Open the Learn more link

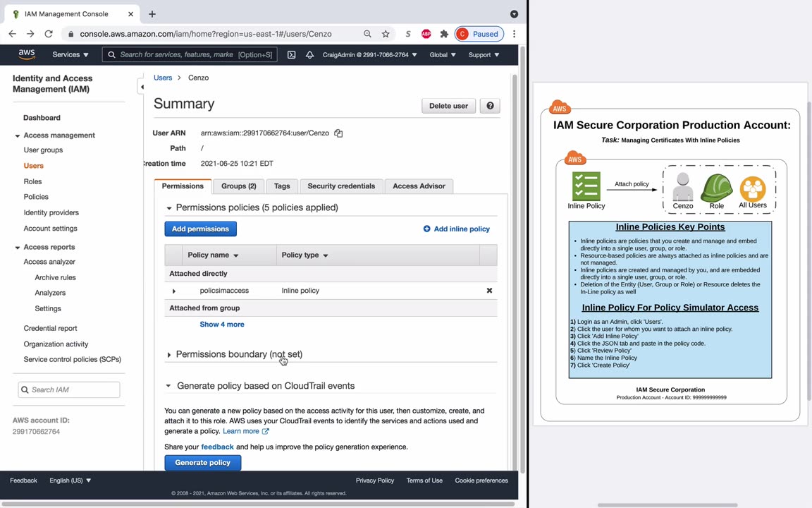point(246,431)
